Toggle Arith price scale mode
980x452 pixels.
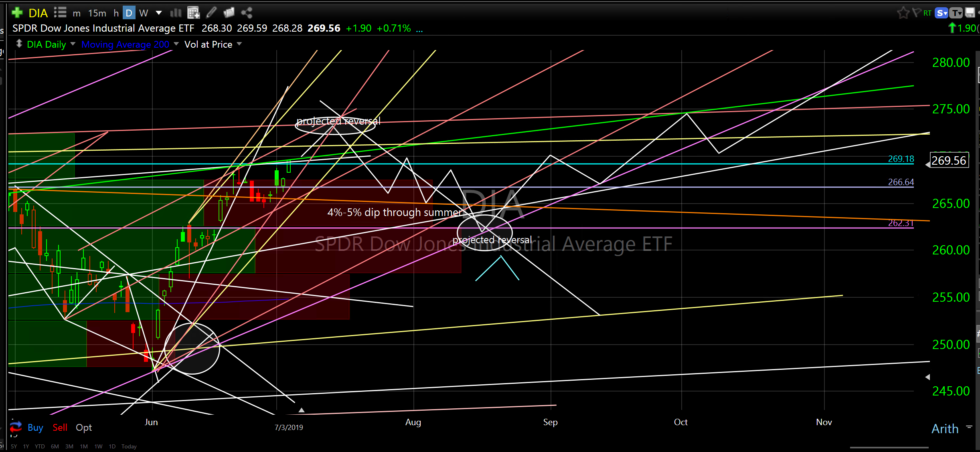pyautogui.click(x=945, y=429)
